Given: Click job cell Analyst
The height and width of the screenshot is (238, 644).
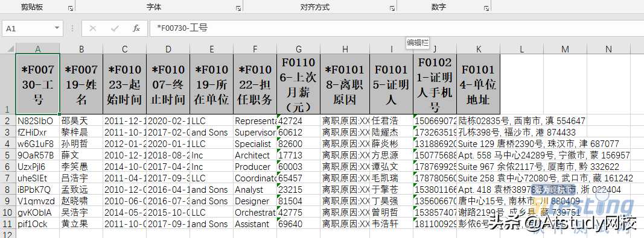Looking at the screenshot, I should (x=255, y=190).
